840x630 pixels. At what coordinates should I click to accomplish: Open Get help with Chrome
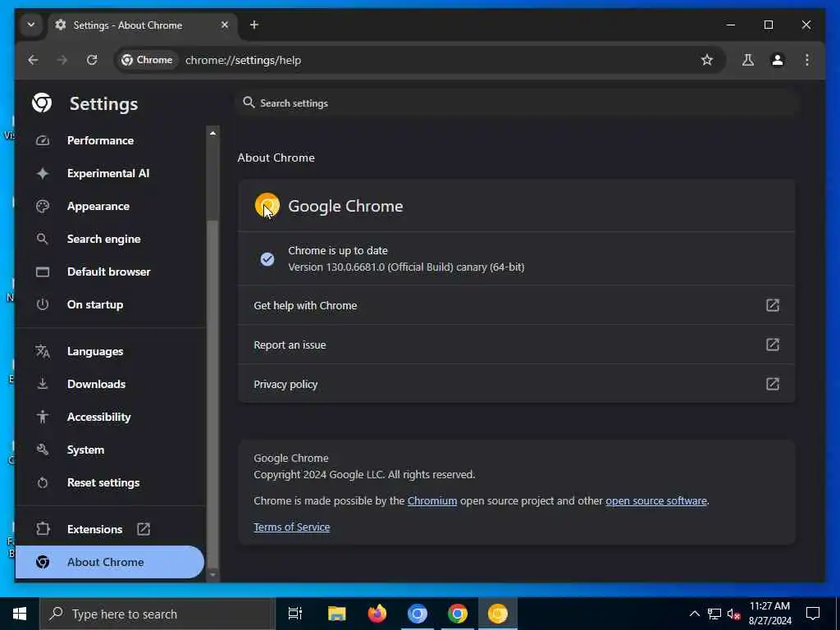pos(517,305)
